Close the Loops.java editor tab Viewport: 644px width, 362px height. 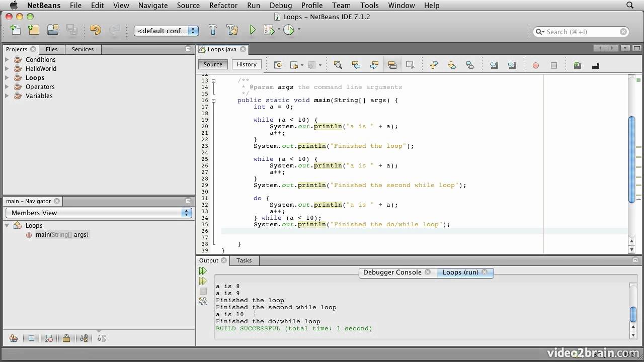[243, 49]
